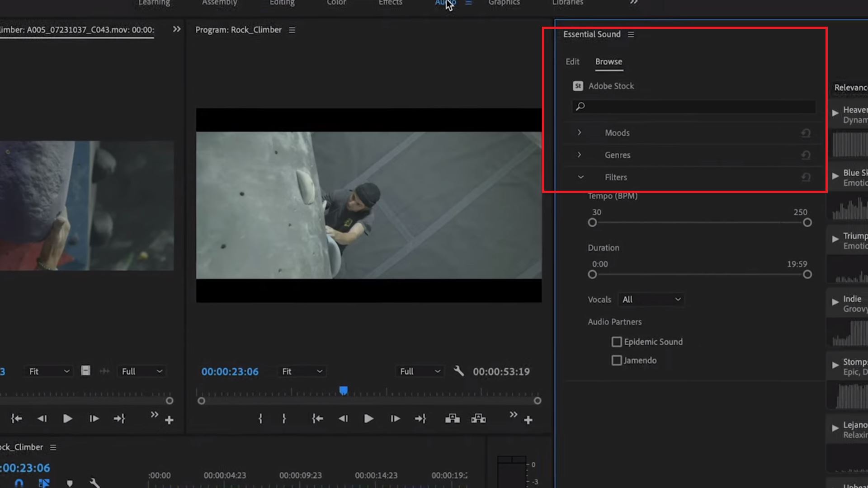The image size is (868, 488).
Task: Click the Extract icon below the Program monitor
Action: coord(479,418)
